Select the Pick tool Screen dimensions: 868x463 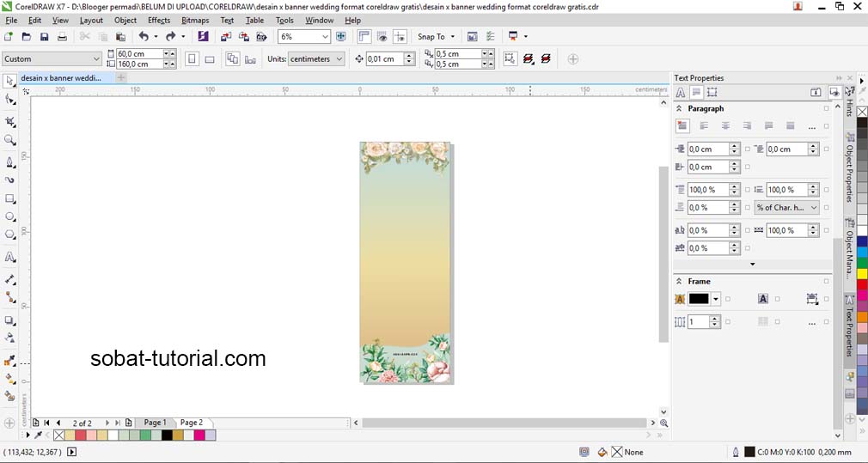[9, 82]
